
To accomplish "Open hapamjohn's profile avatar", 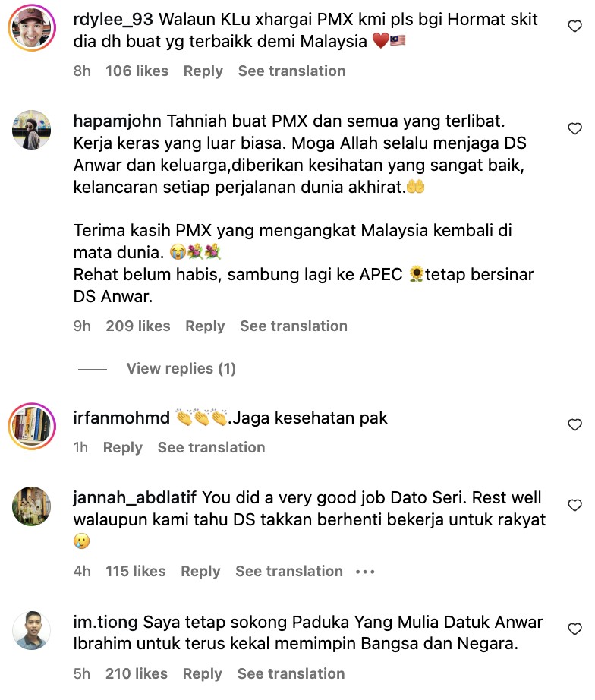I will pyautogui.click(x=31, y=130).
